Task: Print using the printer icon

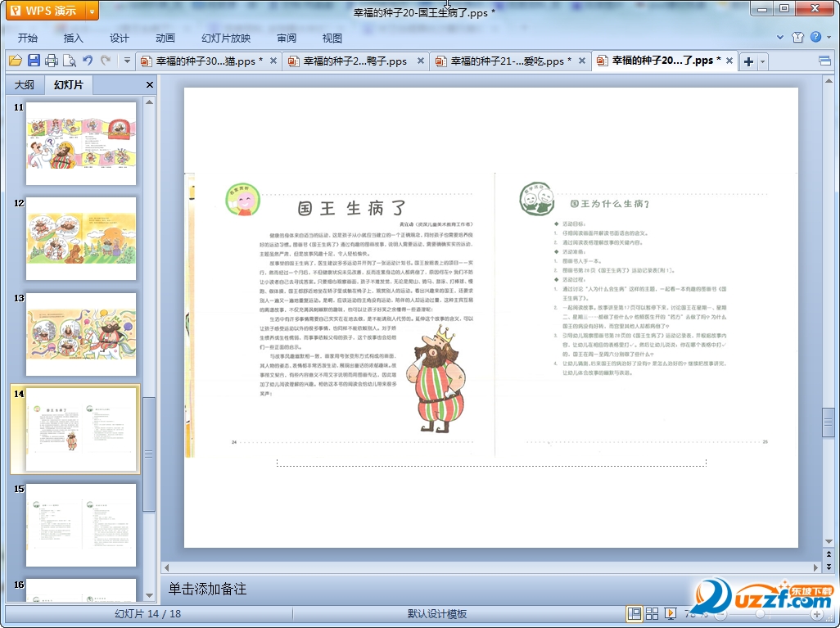Action: pyautogui.click(x=52, y=61)
